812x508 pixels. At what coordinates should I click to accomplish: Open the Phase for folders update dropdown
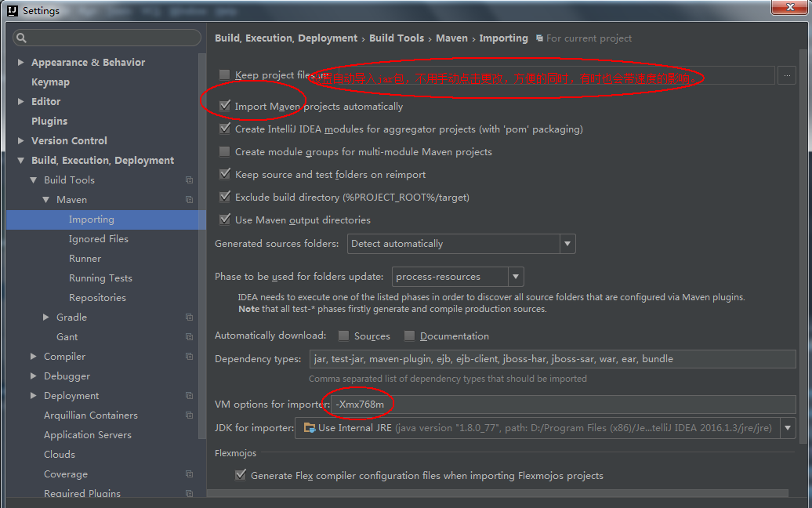point(515,277)
